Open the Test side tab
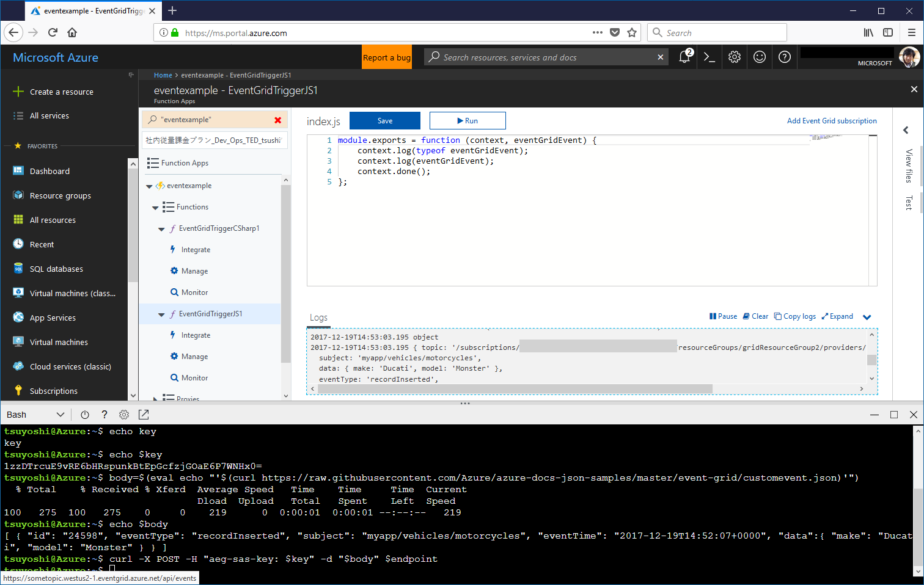This screenshot has width=924, height=585. (909, 203)
